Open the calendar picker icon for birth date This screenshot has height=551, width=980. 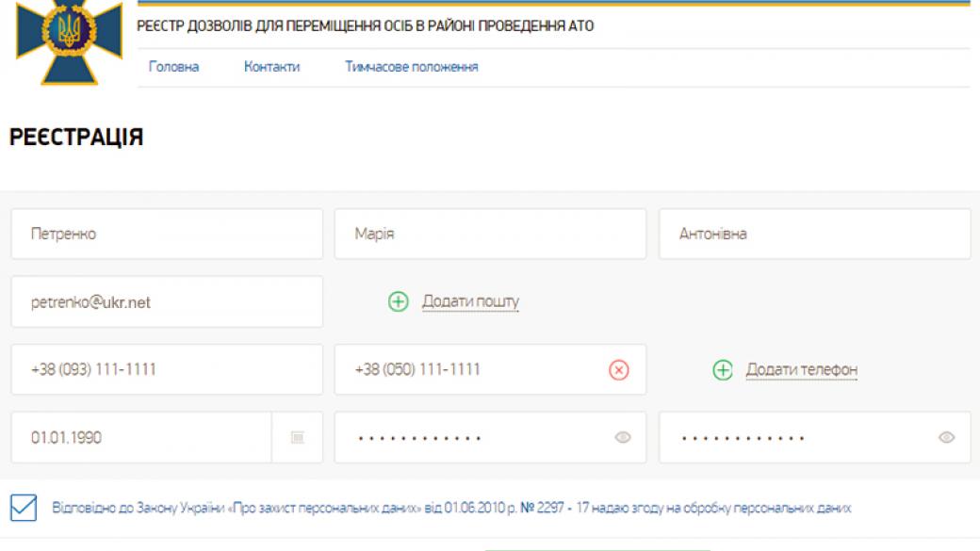pos(298,438)
